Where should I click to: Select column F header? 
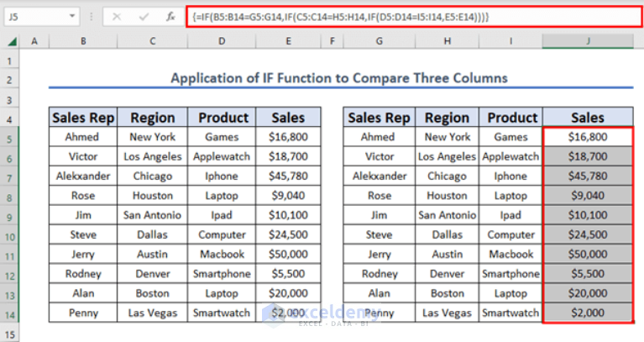coord(332,41)
